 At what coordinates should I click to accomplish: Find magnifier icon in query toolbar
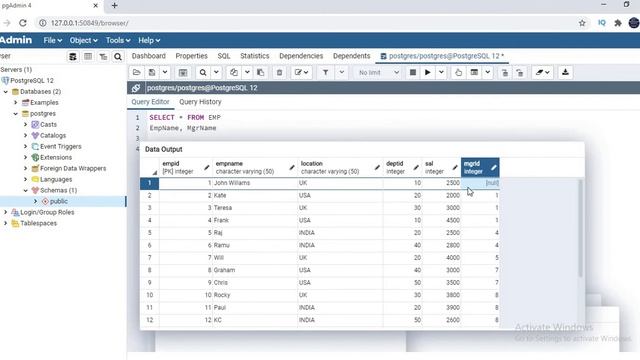point(203,73)
